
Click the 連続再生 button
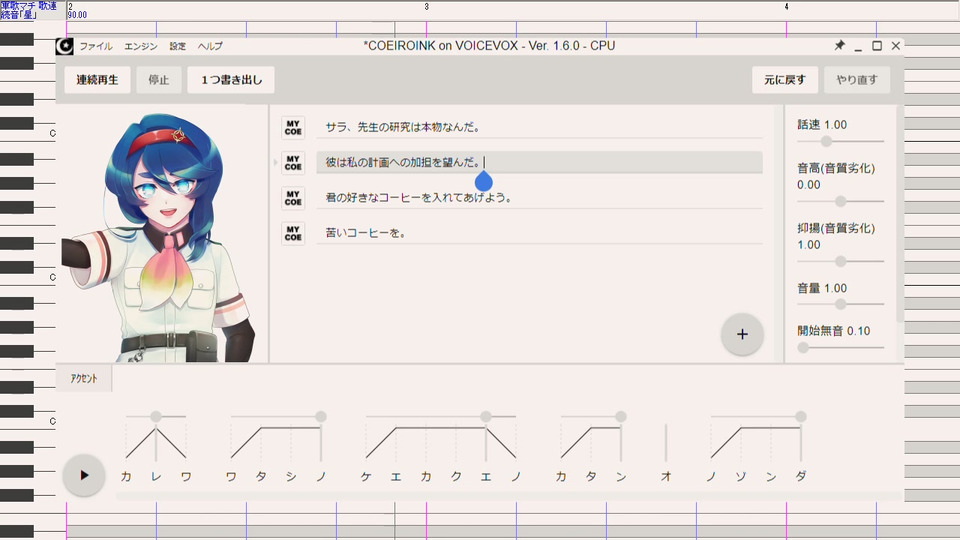[x=97, y=80]
